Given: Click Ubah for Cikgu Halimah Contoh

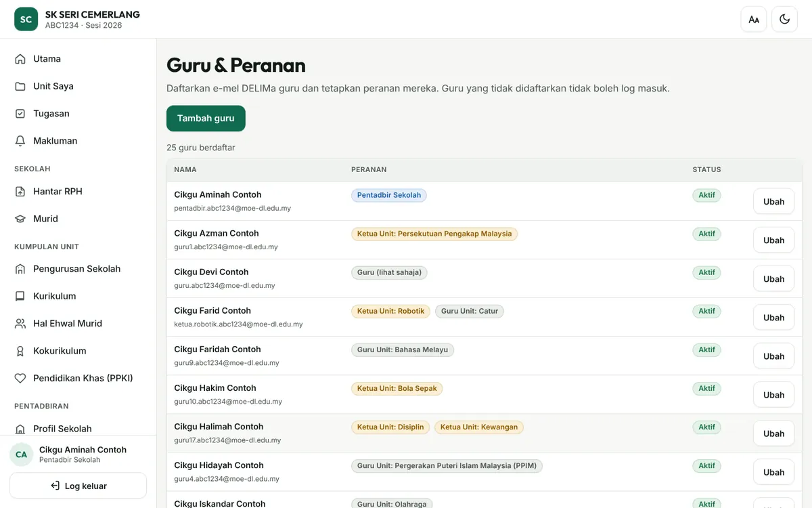Looking at the screenshot, I should [x=773, y=433].
